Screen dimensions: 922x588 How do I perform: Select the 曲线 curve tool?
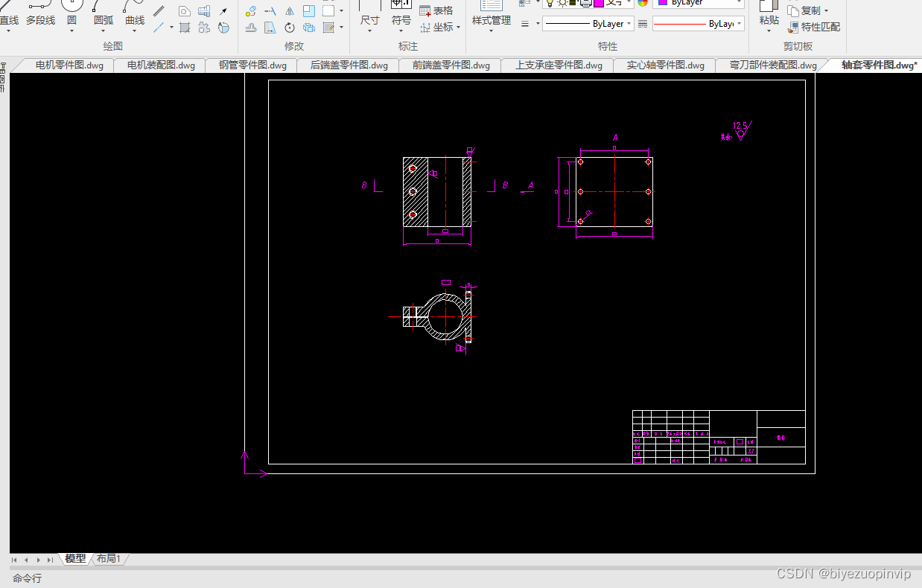coord(135,13)
